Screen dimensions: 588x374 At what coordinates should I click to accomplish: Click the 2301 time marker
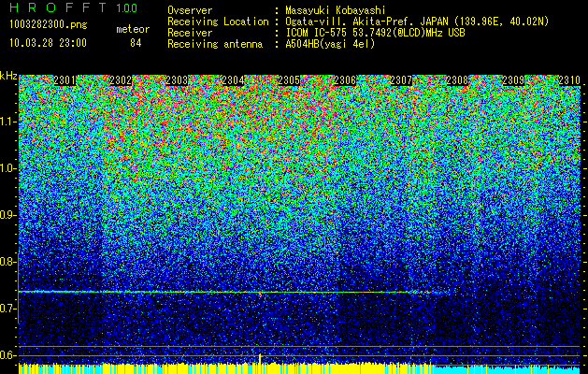[65, 80]
